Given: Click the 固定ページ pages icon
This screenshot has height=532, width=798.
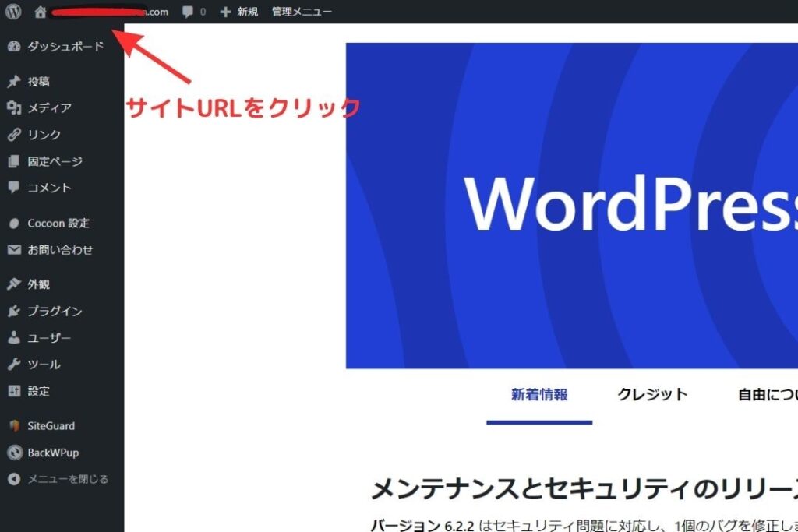Looking at the screenshot, I should pos(14,161).
